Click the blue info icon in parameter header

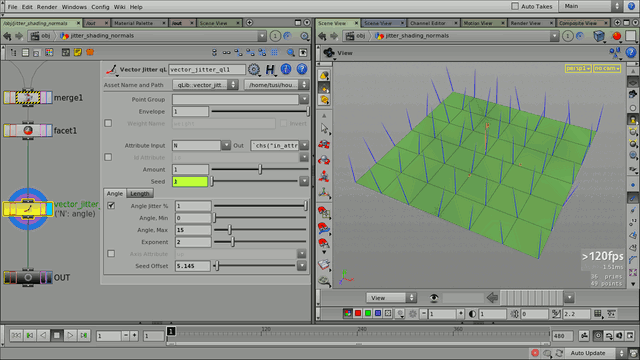286,69
